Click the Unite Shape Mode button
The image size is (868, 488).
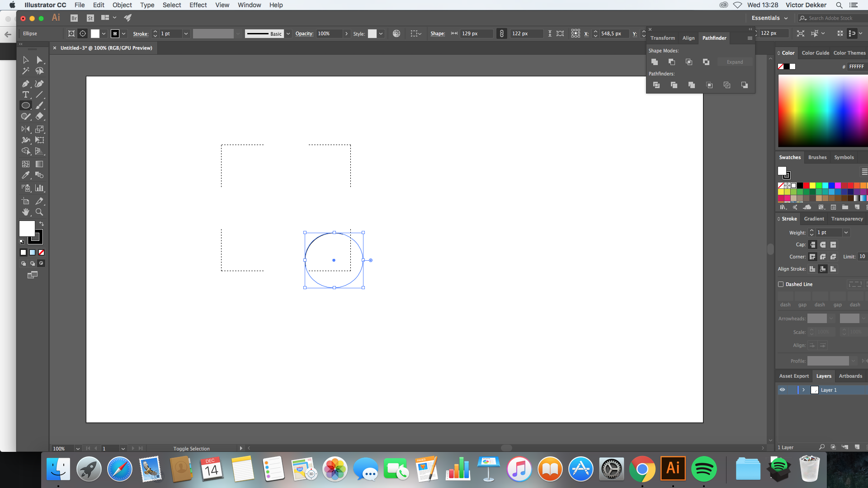coord(654,61)
